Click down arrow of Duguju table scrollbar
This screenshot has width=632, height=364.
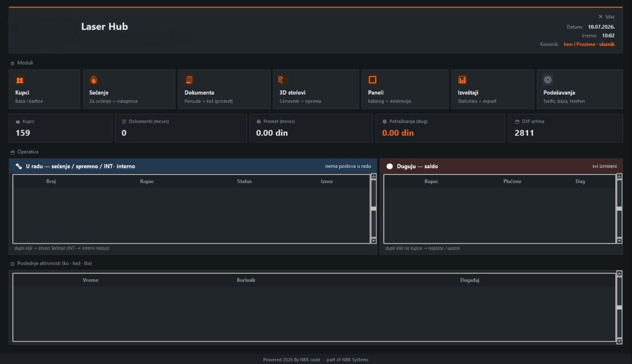(619, 241)
